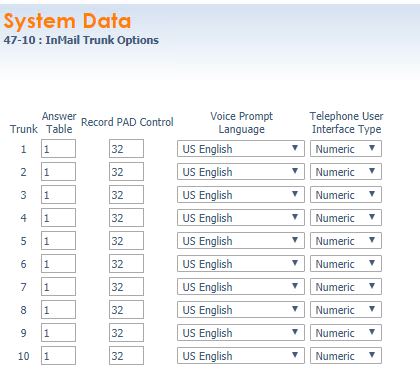The height and width of the screenshot is (374, 420).
Task: Click the 'Telephone User Interface Type' header
Action: click(346, 122)
